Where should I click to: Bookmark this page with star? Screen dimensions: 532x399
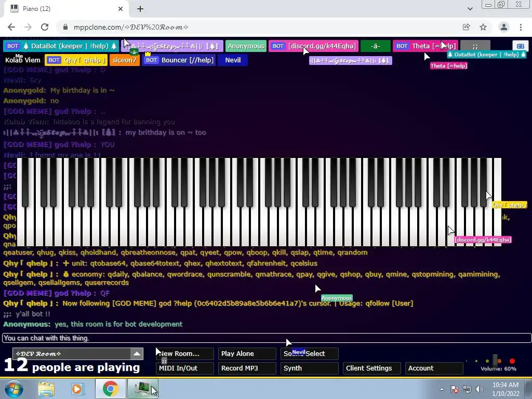tap(483, 27)
